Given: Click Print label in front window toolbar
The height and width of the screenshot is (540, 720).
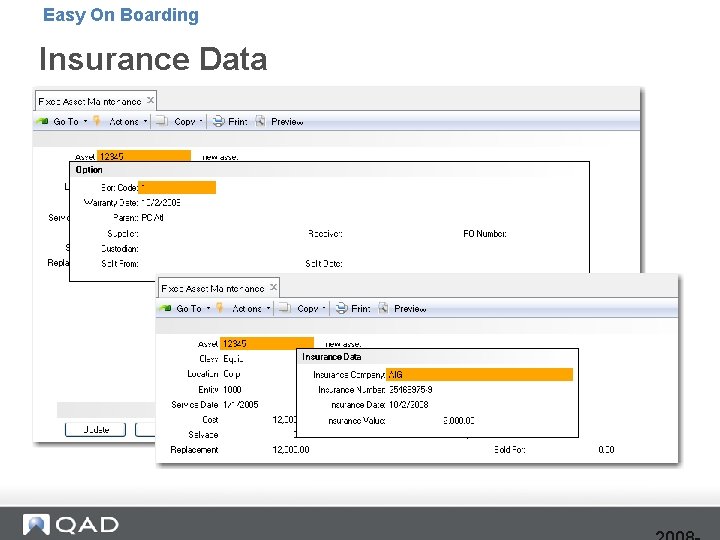Looking at the screenshot, I should pyautogui.click(x=361, y=309).
